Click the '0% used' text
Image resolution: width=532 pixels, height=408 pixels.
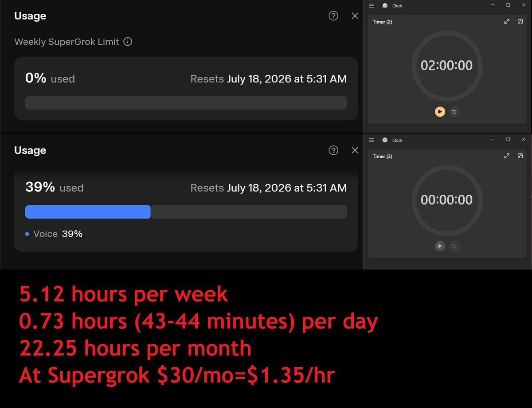pyautogui.click(x=50, y=78)
